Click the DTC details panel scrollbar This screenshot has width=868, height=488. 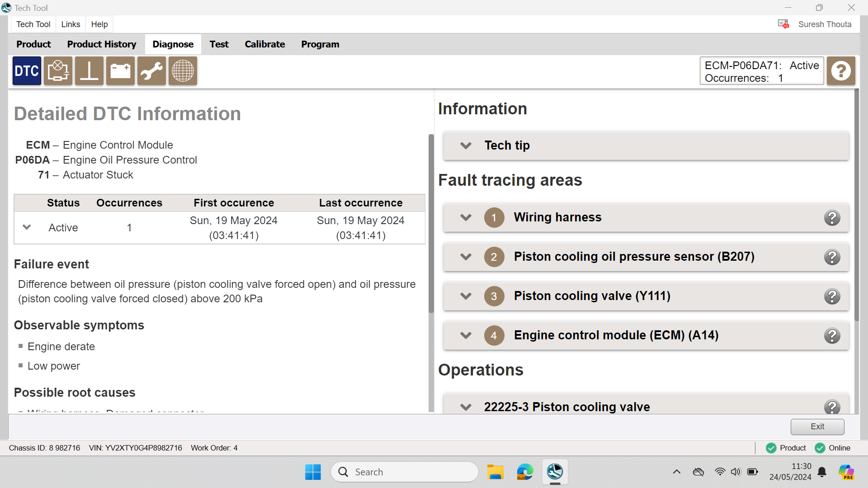431,223
